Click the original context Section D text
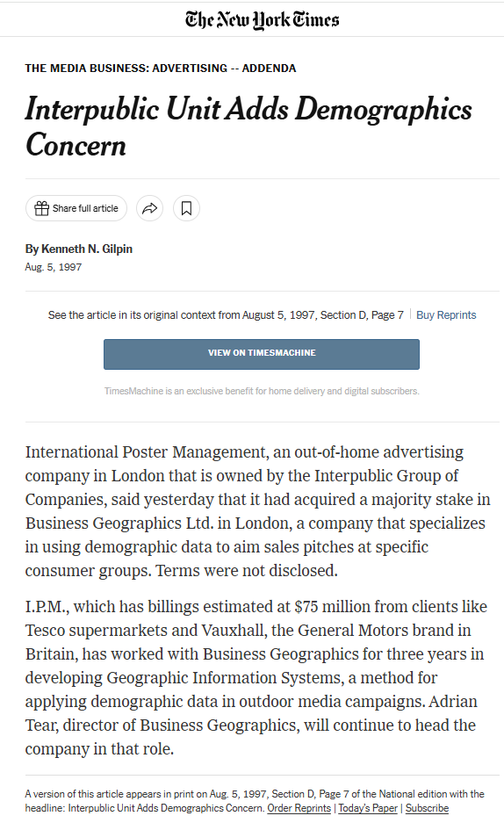Screen dimensions: 504x823 [x=226, y=315]
